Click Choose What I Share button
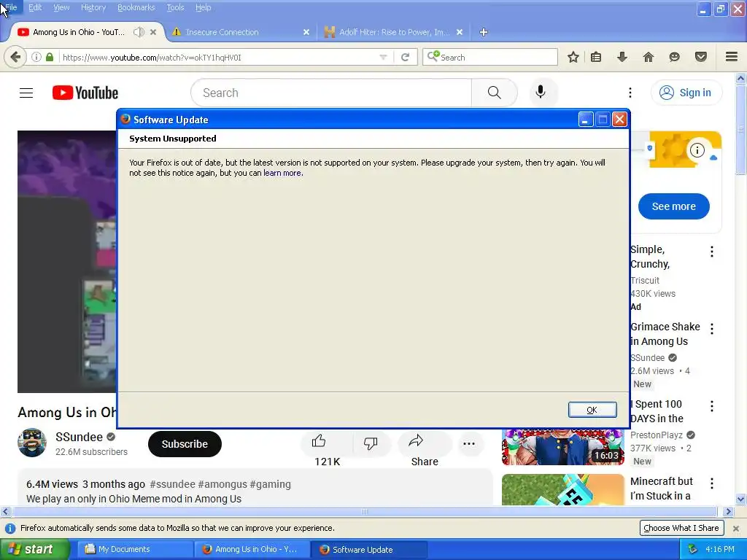Image resolution: width=747 pixels, height=560 pixels. 681,528
